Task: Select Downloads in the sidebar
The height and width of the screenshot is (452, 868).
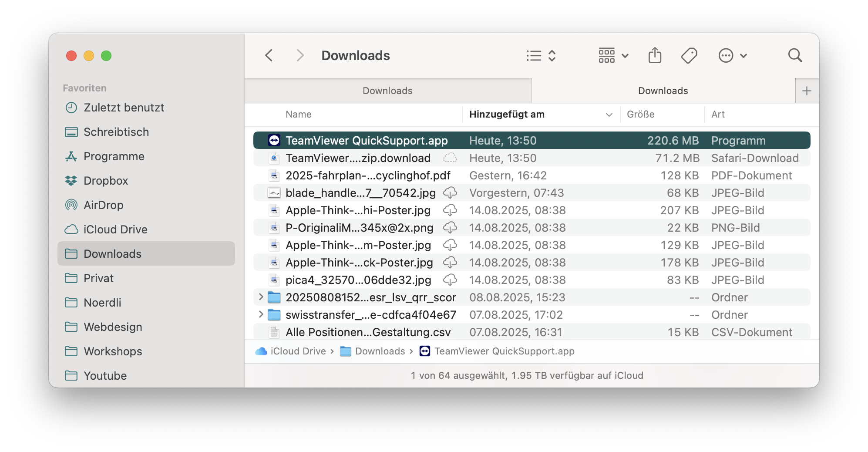Action: (146, 253)
